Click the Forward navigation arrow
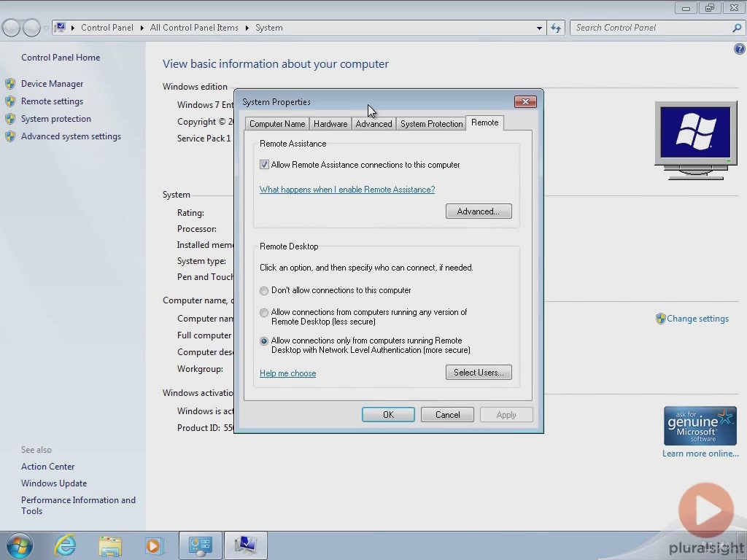 31,28
